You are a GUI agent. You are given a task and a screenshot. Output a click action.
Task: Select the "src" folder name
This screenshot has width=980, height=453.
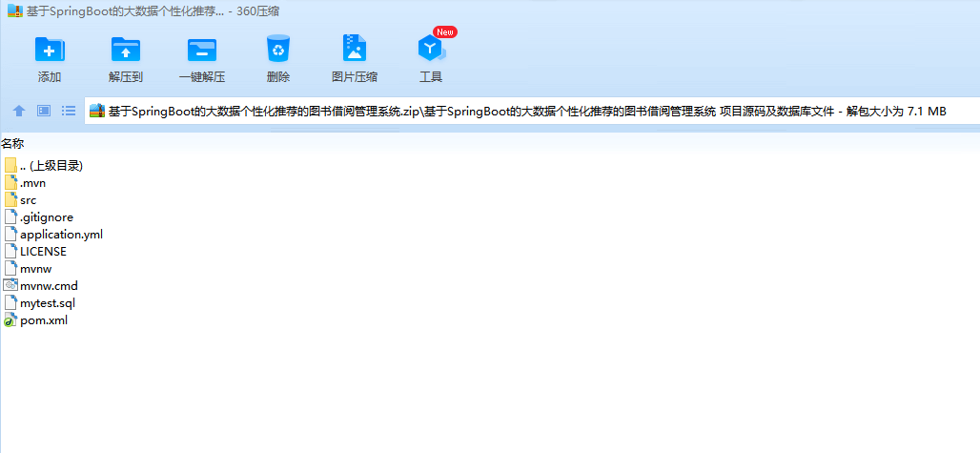point(29,200)
